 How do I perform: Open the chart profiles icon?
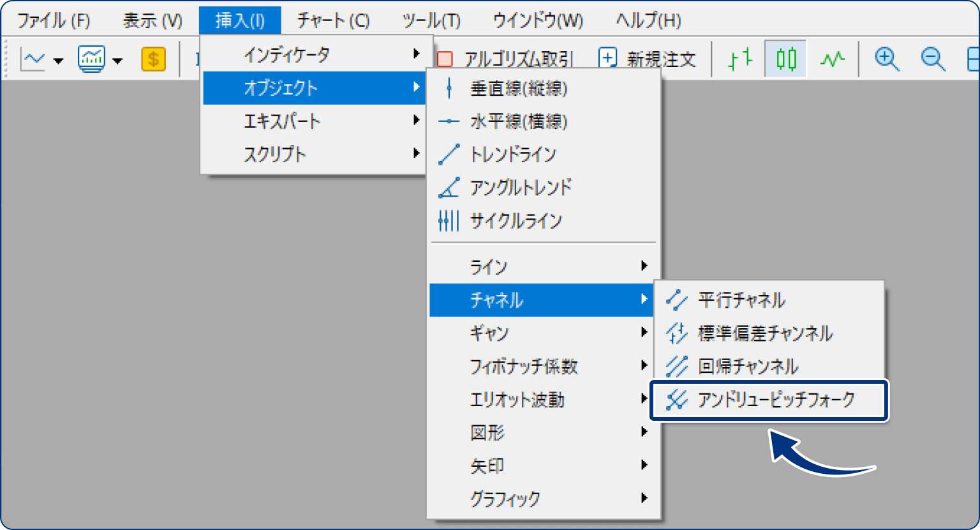tap(93, 58)
